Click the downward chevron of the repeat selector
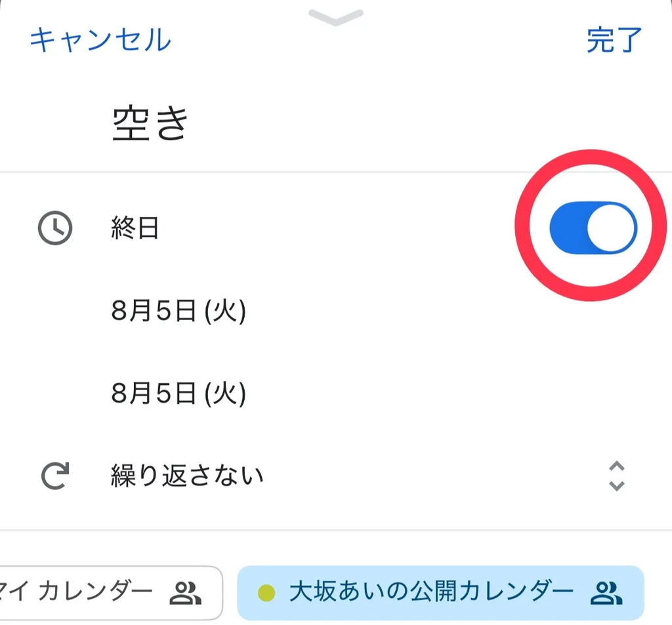This screenshot has height=625, width=672. click(x=616, y=486)
